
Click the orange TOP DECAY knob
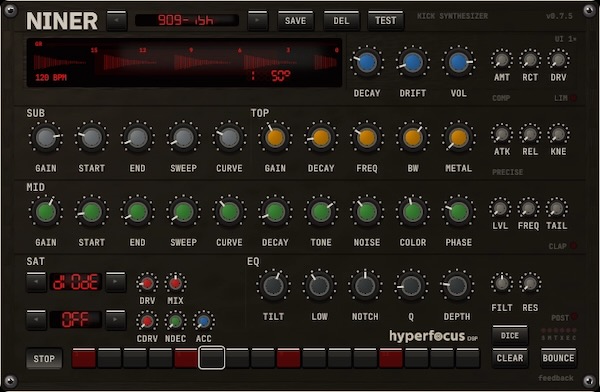(321, 137)
